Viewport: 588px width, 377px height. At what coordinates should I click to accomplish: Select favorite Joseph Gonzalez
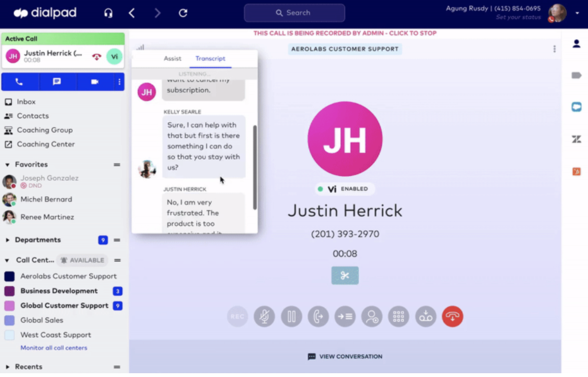49,181
